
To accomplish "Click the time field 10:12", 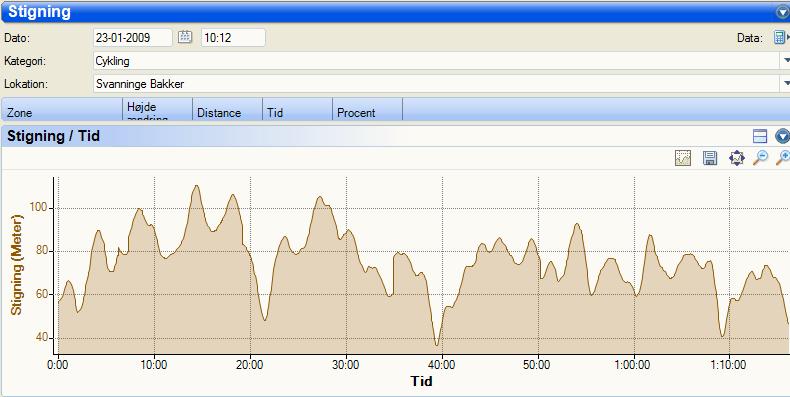I will pos(233,37).
